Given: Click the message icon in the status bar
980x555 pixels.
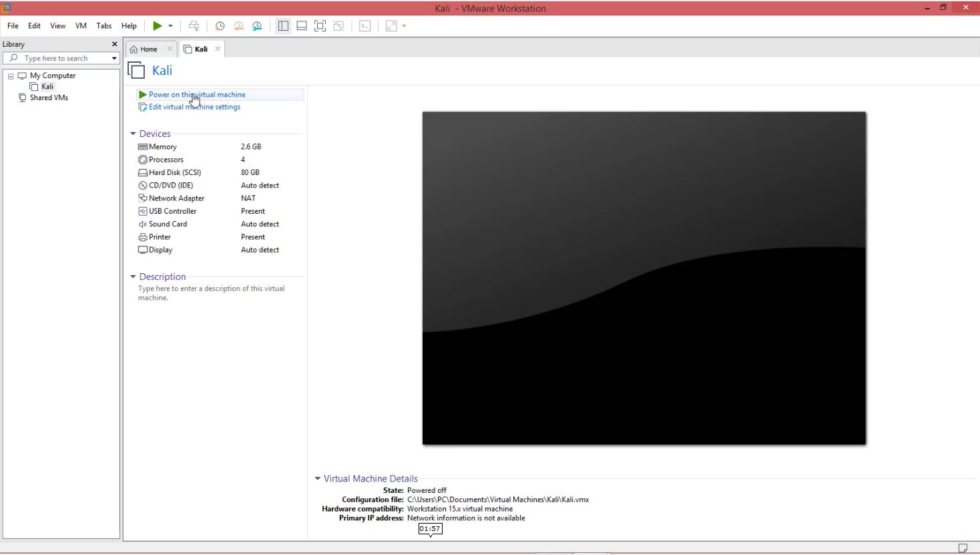Looking at the screenshot, I should point(963,548).
